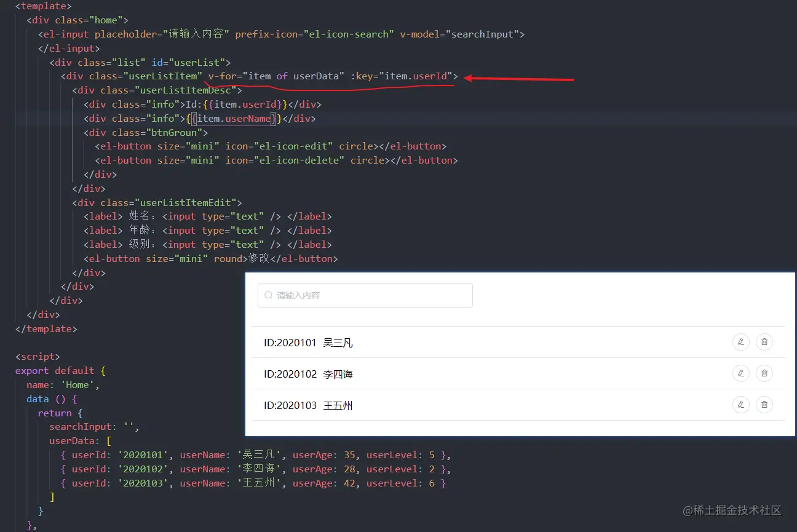The image size is (797, 532).
Task: Click the edit icon for ID:2020101 吴三凡
Action: [x=741, y=342]
